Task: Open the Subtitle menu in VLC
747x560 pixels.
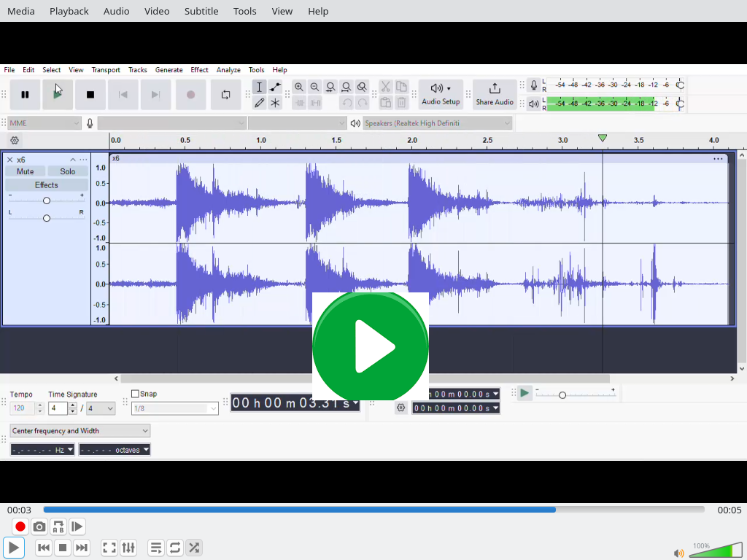Action: 201,11
